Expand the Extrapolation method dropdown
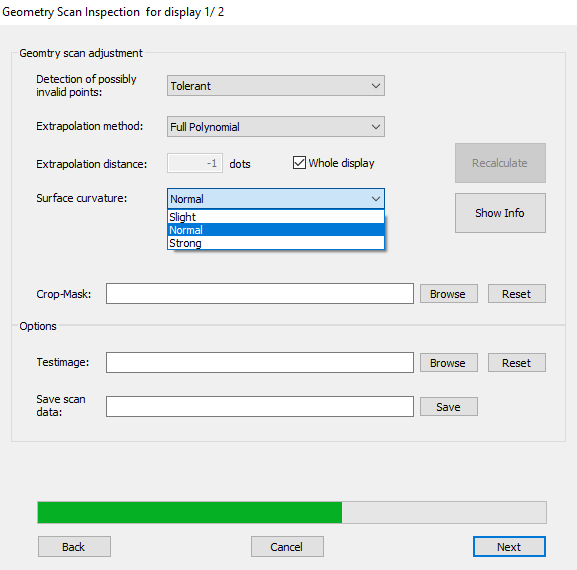Image resolution: width=577 pixels, height=570 pixels. (x=276, y=127)
